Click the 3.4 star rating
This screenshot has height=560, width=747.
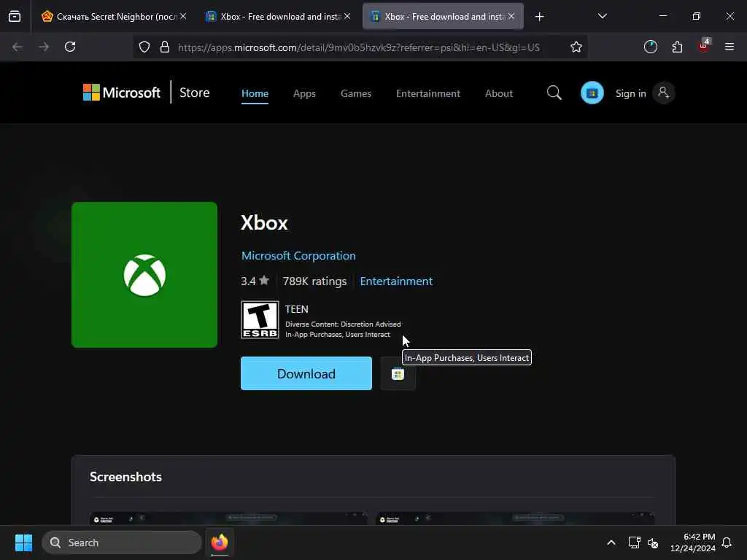255,281
